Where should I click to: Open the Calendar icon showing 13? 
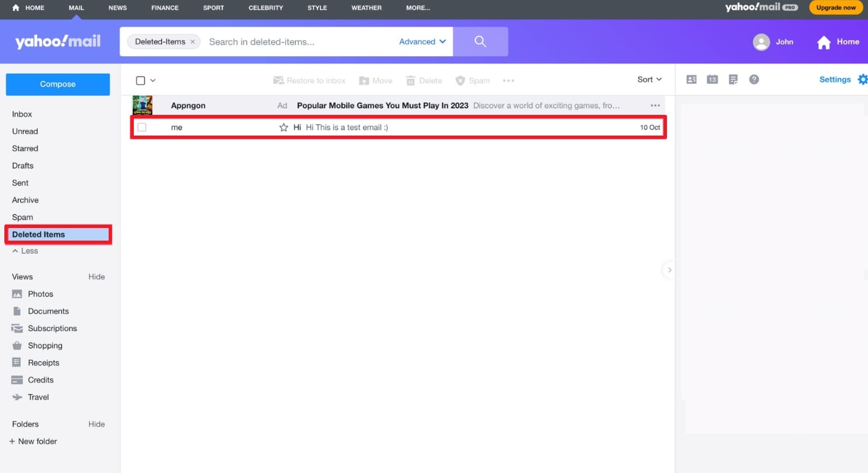[x=712, y=79]
